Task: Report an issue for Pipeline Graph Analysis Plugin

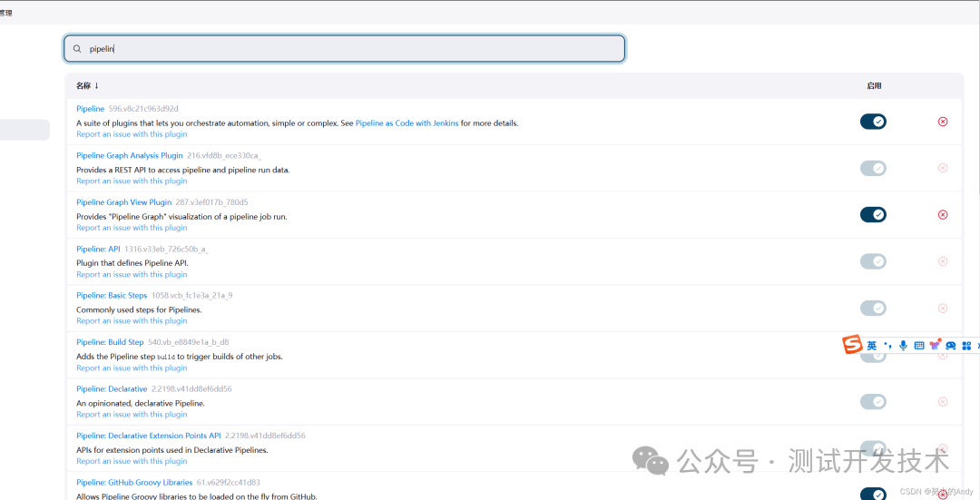Action: tap(132, 181)
